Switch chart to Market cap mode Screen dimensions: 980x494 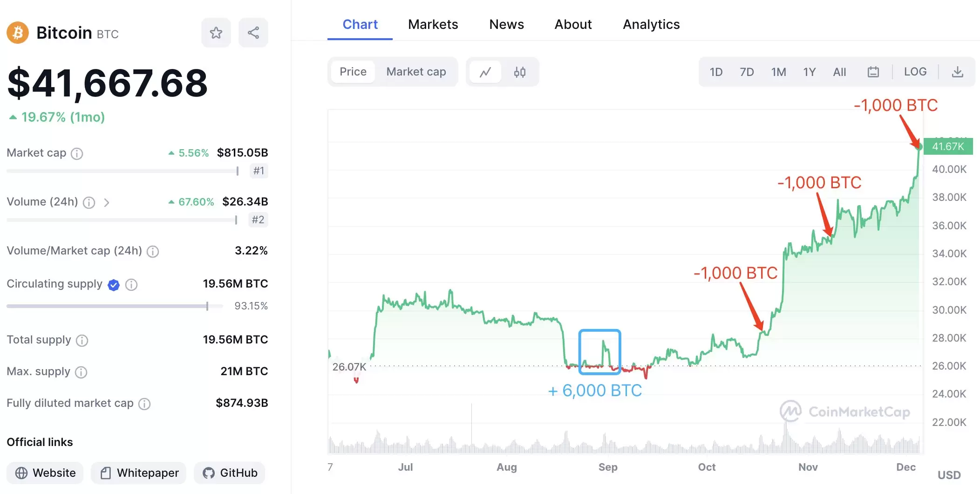(x=416, y=72)
